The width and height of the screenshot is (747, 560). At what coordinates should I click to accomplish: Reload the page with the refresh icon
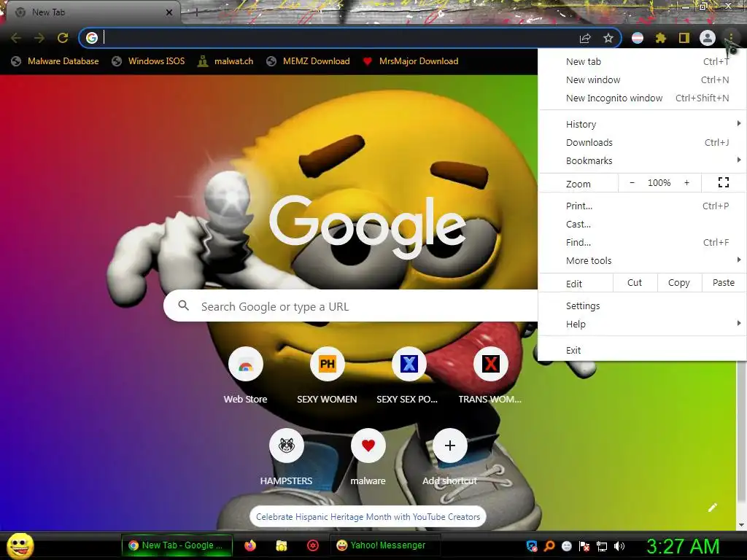(x=63, y=38)
